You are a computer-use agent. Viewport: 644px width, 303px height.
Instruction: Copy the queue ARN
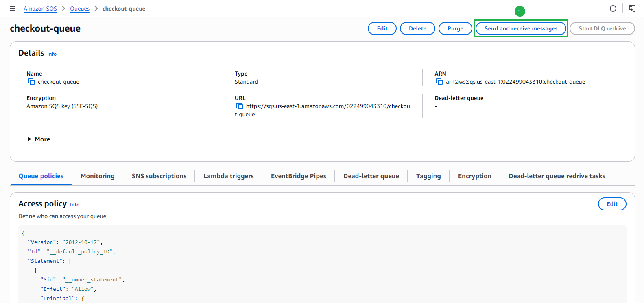439,82
